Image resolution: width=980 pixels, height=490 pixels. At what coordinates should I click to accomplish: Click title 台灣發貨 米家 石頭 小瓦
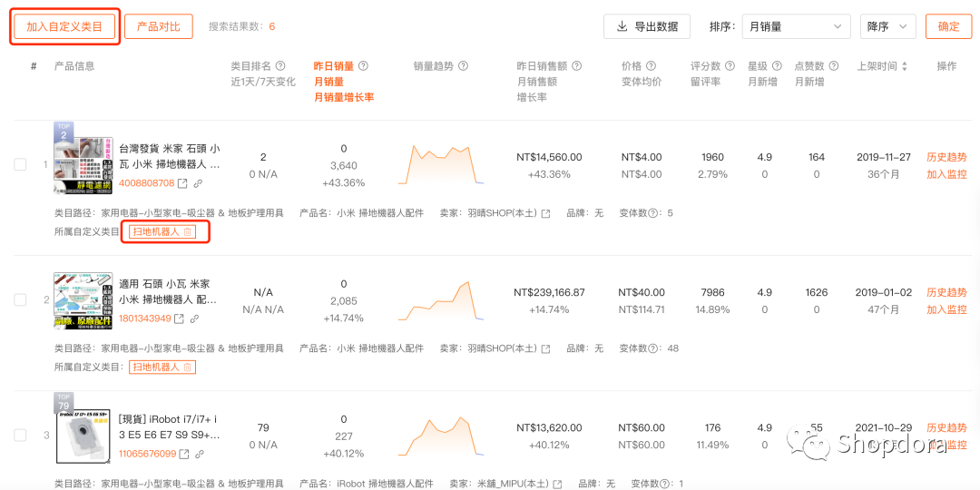(x=170, y=157)
